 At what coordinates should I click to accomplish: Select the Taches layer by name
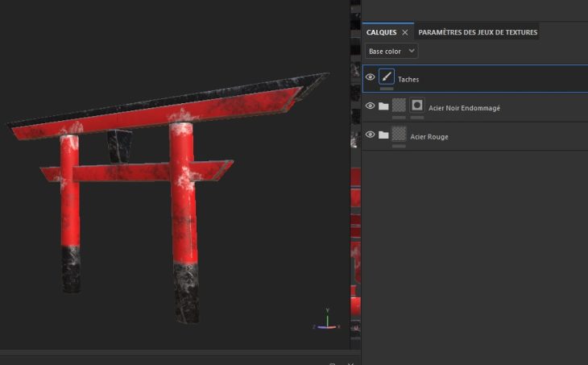408,80
